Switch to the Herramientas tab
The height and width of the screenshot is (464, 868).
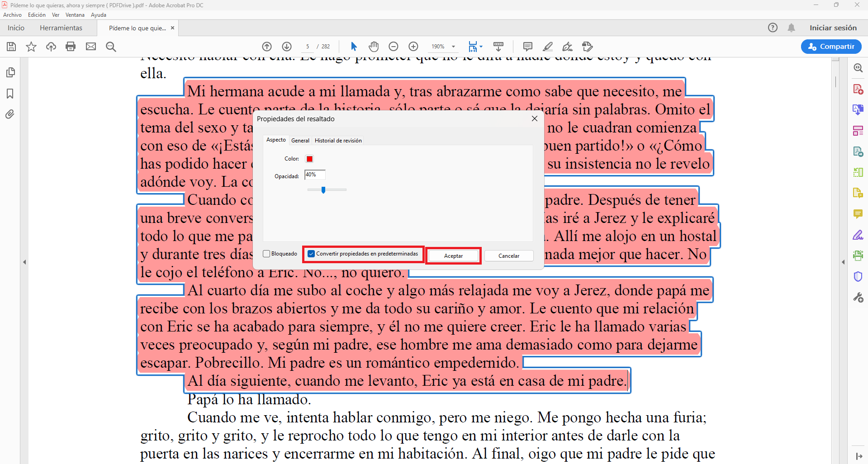pos(61,28)
